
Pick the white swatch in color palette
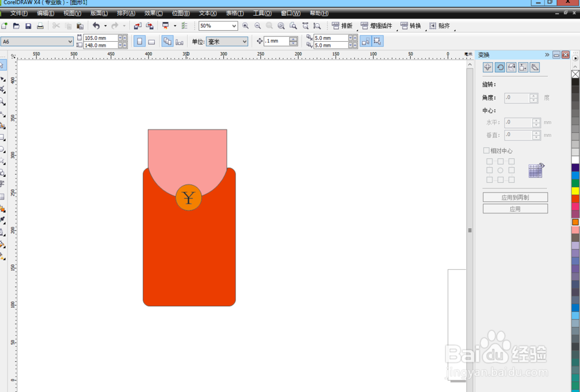coord(575,160)
